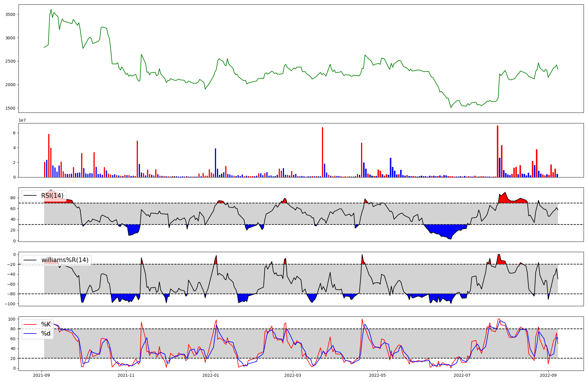Click the %K legend text
This screenshot has width=588, height=382.
pos(46,324)
